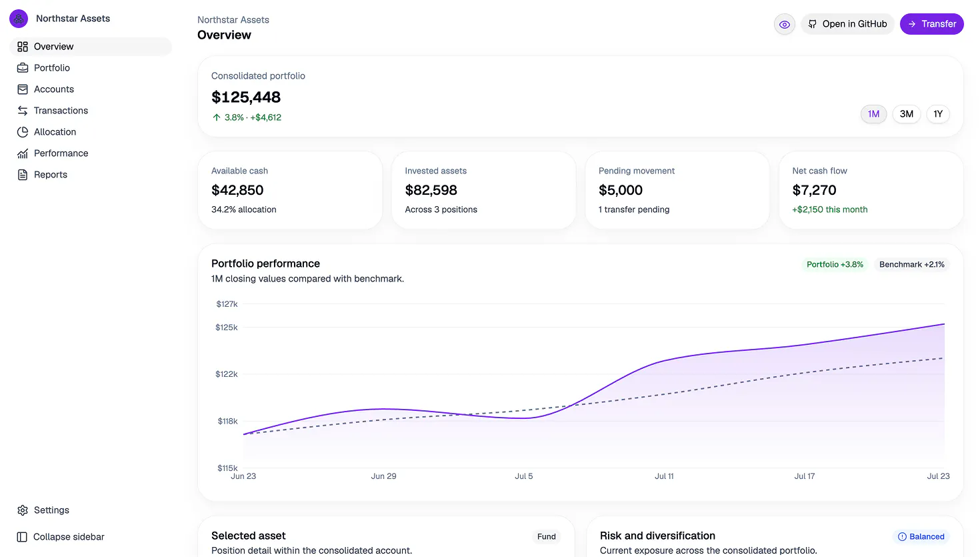The image size is (980, 557).
Task: Click the Available cash $42,850 value
Action: click(x=237, y=190)
